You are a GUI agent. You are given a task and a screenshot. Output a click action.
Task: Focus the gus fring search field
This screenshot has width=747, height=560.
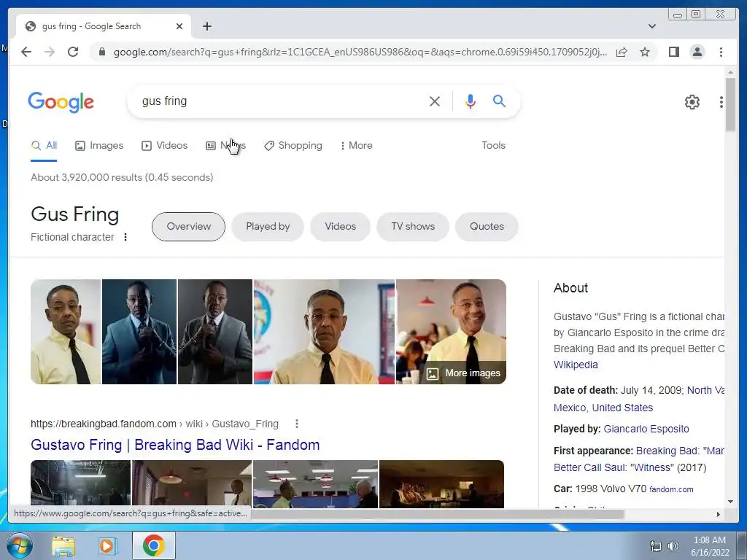(x=281, y=101)
